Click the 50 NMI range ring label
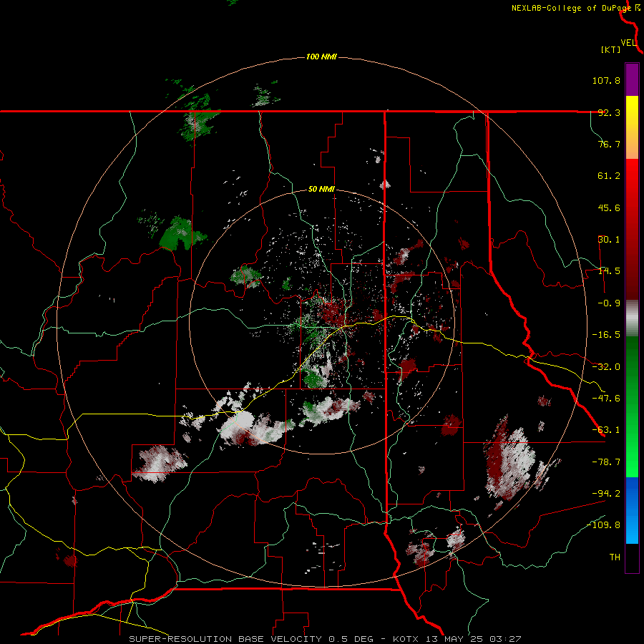This screenshot has height=644, width=644. 321,190
